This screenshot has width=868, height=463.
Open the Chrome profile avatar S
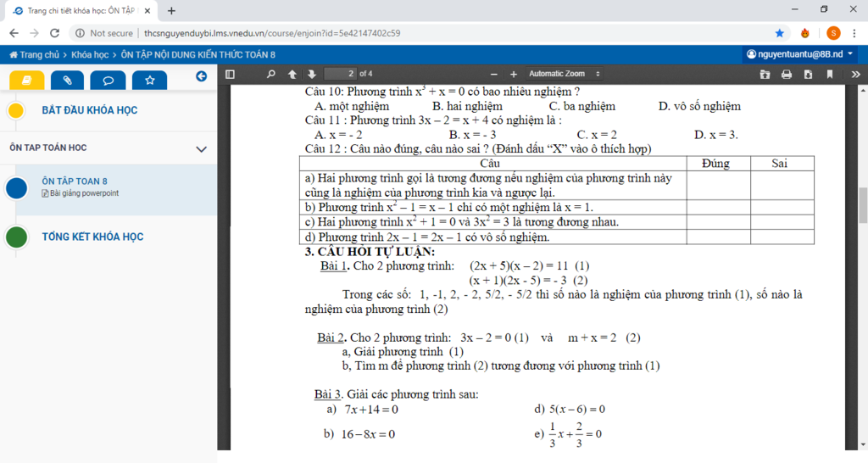pyautogui.click(x=833, y=33)
